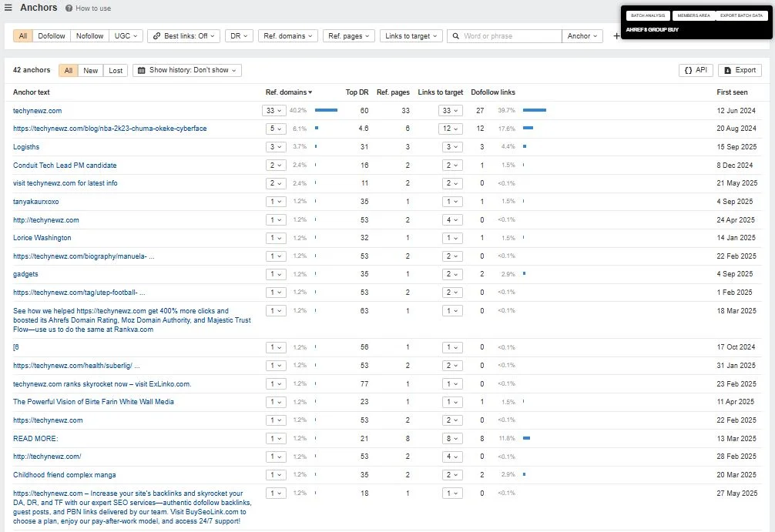
Task: Open visit techynewz.com for latest info anchor
Action: click(65, 183)
